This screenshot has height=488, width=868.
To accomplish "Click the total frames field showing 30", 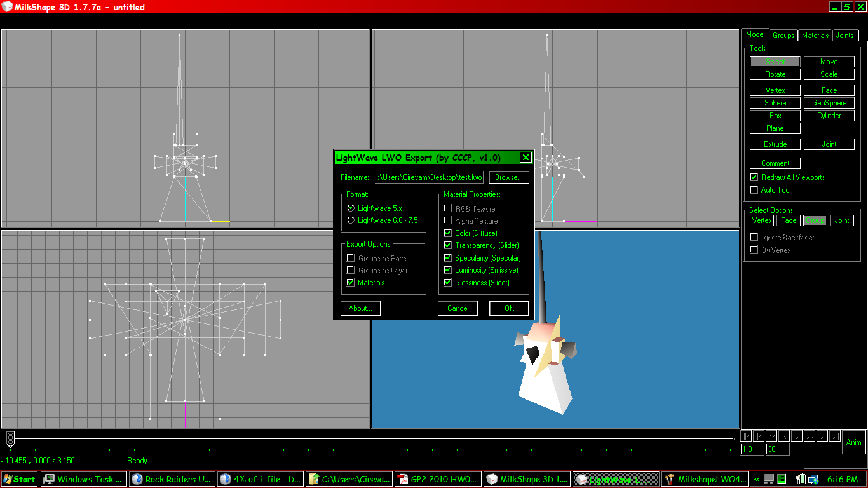I will tap(778, 449).
